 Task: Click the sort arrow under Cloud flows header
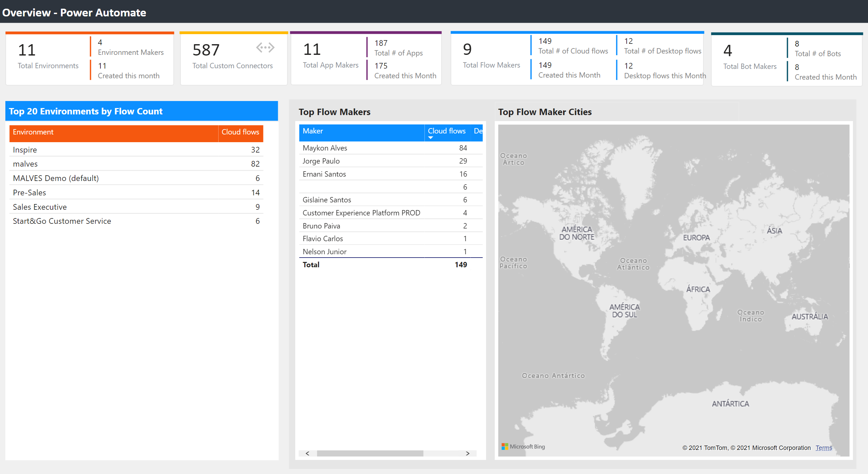click(x=430, y=138)
